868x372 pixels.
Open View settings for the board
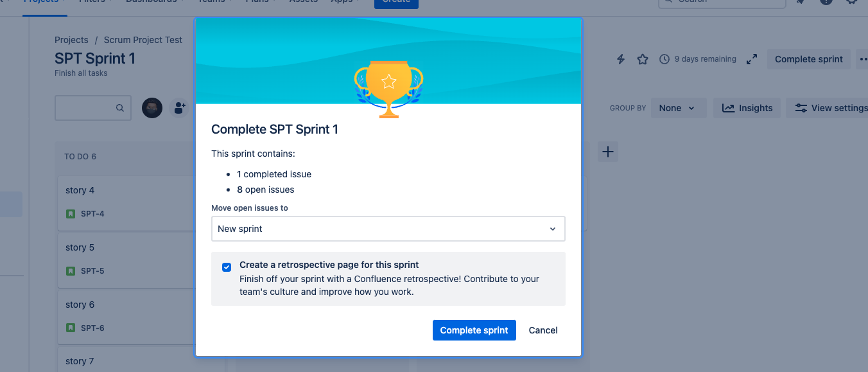828,108
